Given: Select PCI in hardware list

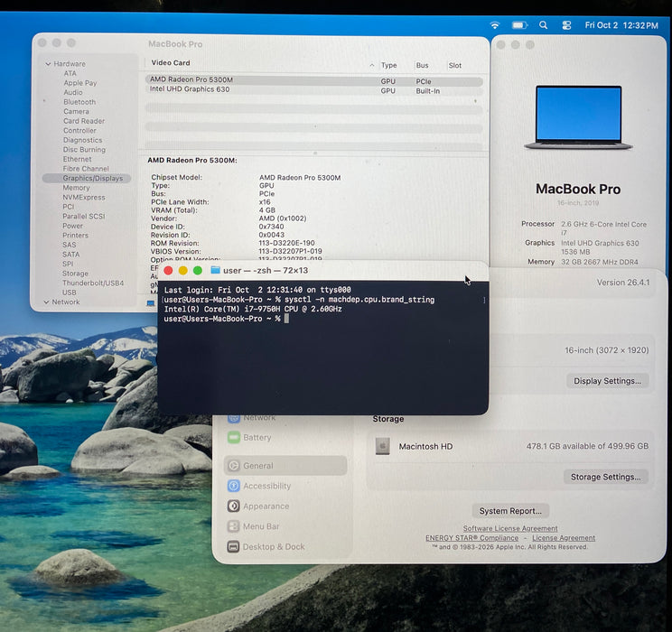Looking at the screenshot, I should pyautogui.click(x=68, y=207).
